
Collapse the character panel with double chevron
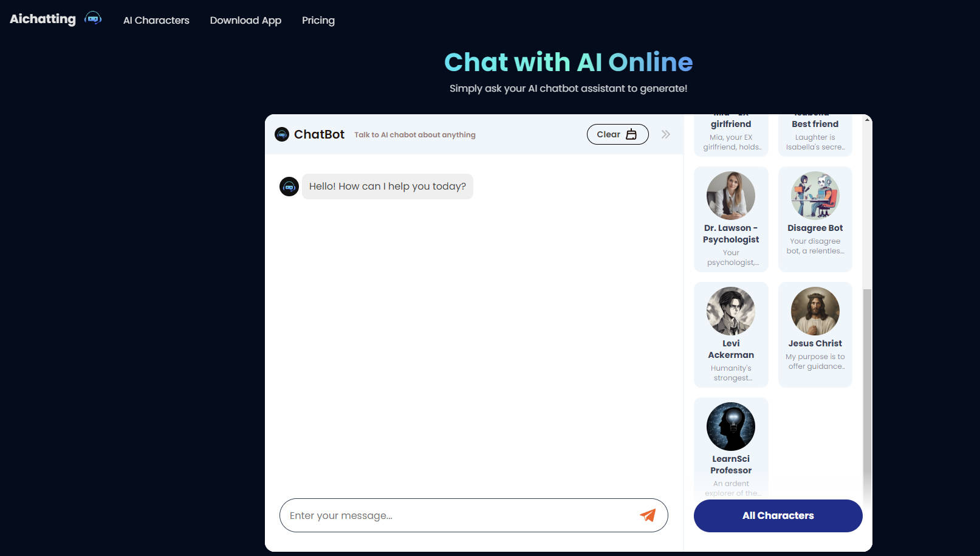(x=666, y=134)
